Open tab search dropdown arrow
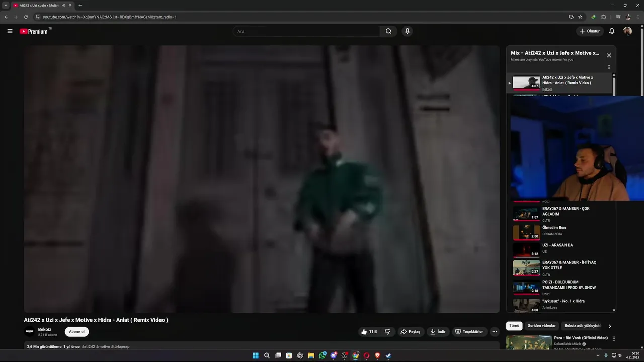The image size is (644, 362). click(x=6, y=5)
